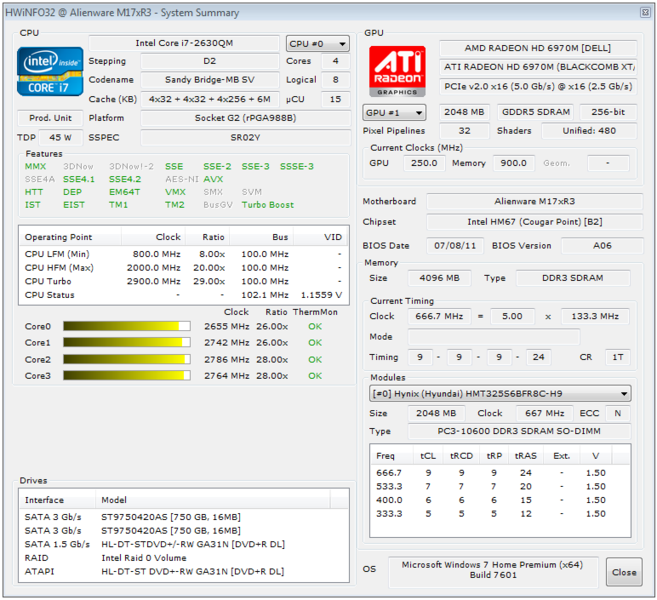657x600 pixels.
Task: Click the Core2 usage bar
Action: point(127,359)
